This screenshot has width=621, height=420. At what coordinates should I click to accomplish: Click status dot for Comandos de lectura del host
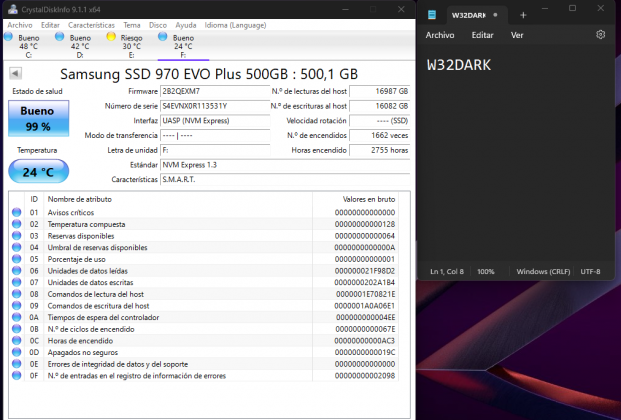[17, 294]
